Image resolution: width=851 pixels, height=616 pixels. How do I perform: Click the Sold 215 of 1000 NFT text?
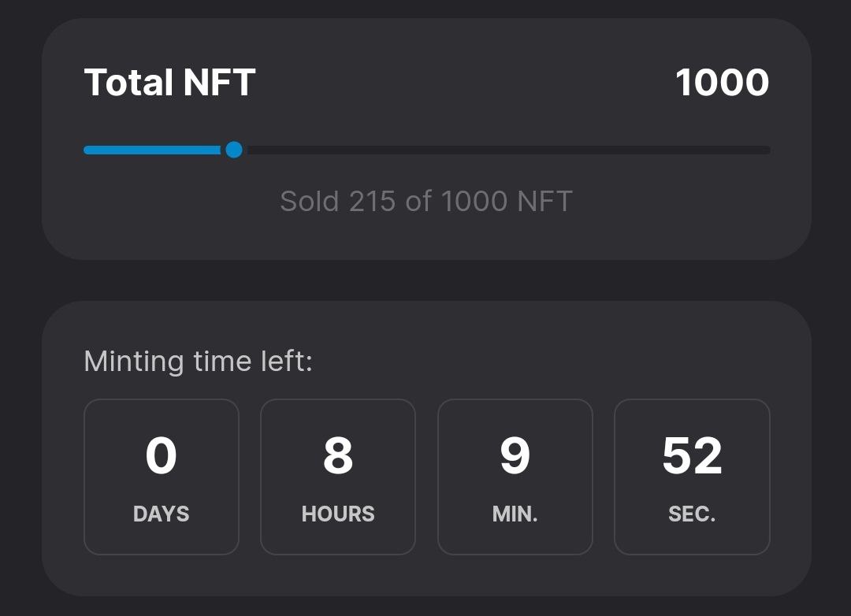(426, 202)
